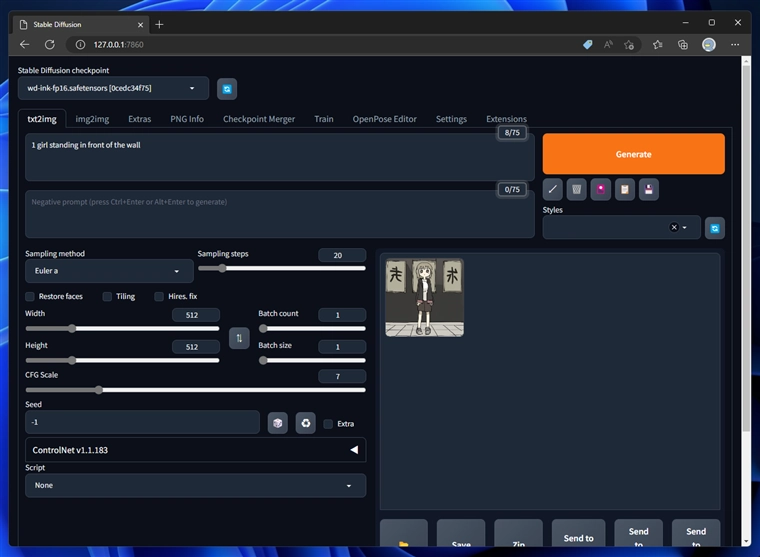This screenshot has height=557, width=760.
Task: Enable the Hires. fix checkbox
Action: (x=159, y=297)
